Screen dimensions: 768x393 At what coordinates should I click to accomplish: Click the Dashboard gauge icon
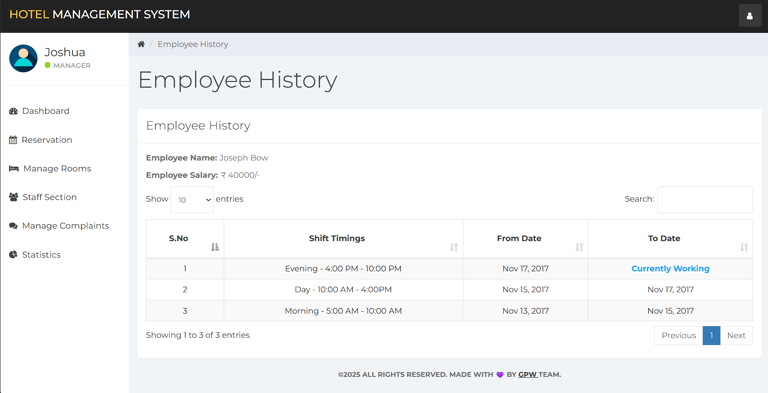click(x=13, y=111)
